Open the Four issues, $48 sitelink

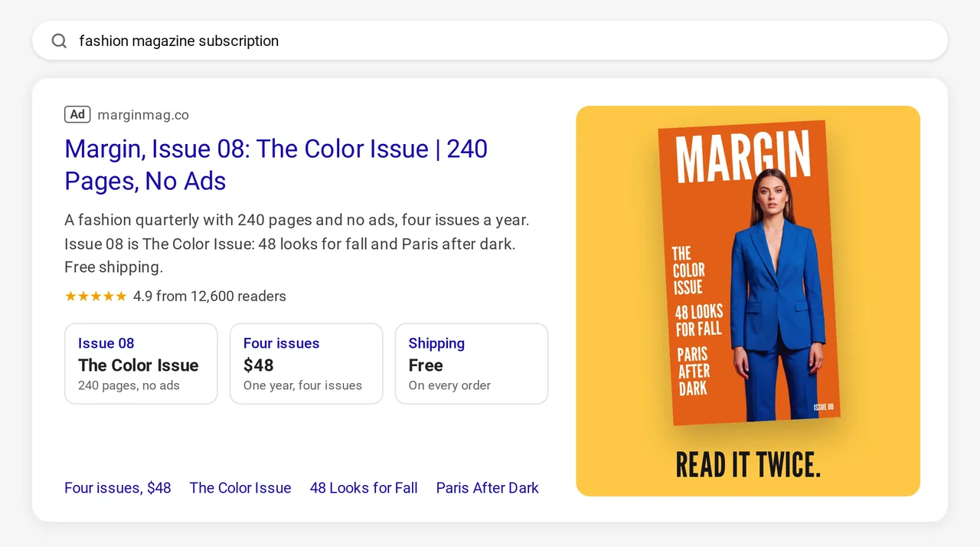[118, 488]
